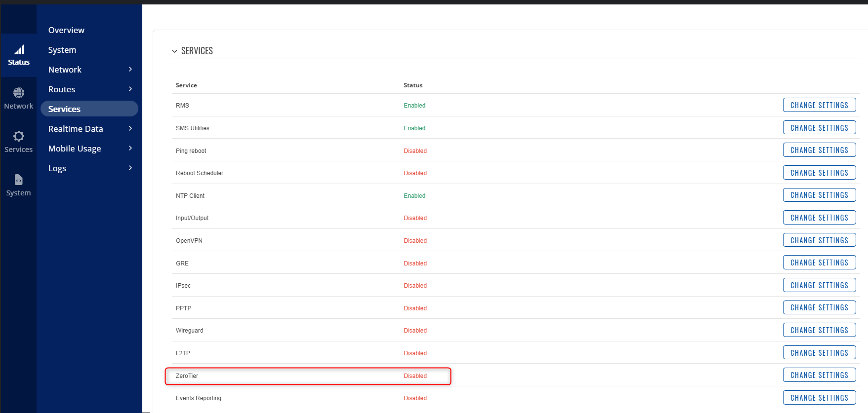Select the highlighted Services menu item
The width and height of the screenshot is (868, 413).
89,109
